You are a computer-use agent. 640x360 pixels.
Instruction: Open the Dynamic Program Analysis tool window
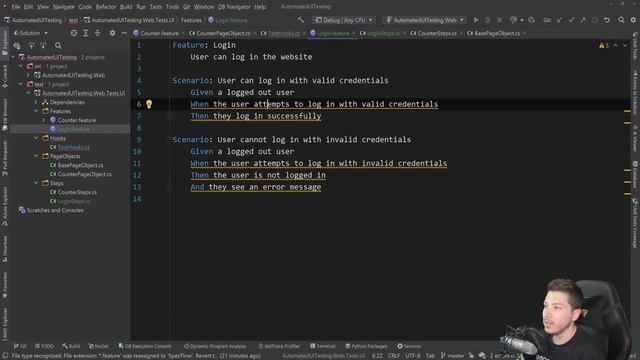[x=215, y=346]
